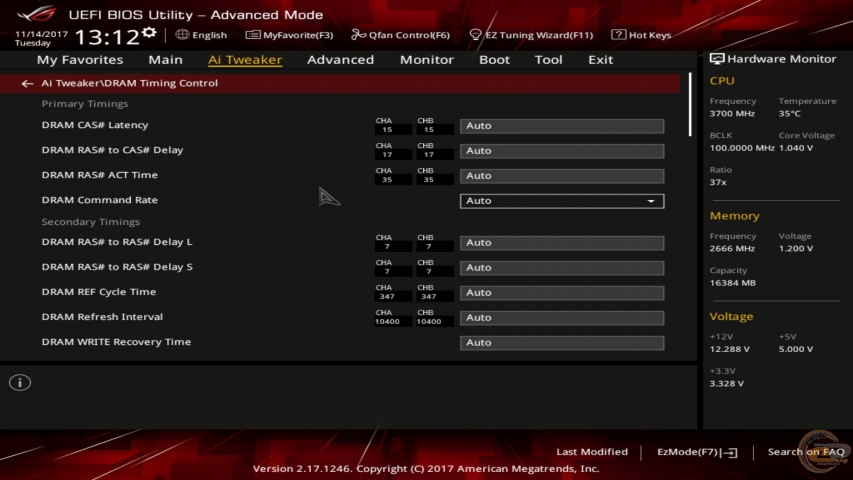The width and height of the screenshot is (853, 480).
Task: Go to the Monitor tab
Action: [426, 59]
